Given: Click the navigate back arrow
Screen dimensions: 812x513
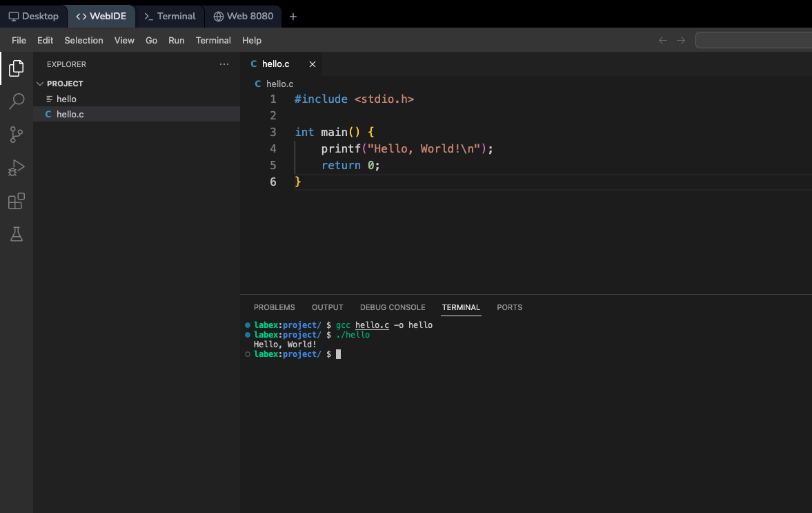Looking at the screenshot, I should click(x=662, y=40).
